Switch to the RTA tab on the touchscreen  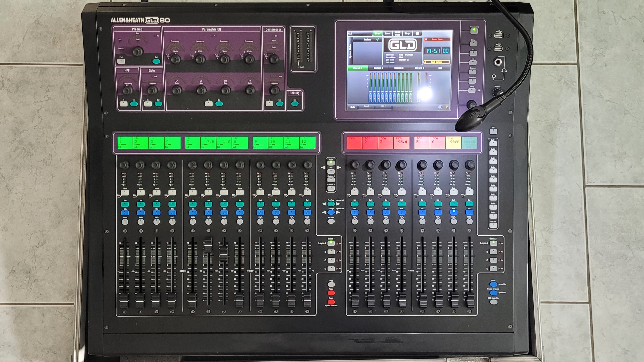coord(440,68)
